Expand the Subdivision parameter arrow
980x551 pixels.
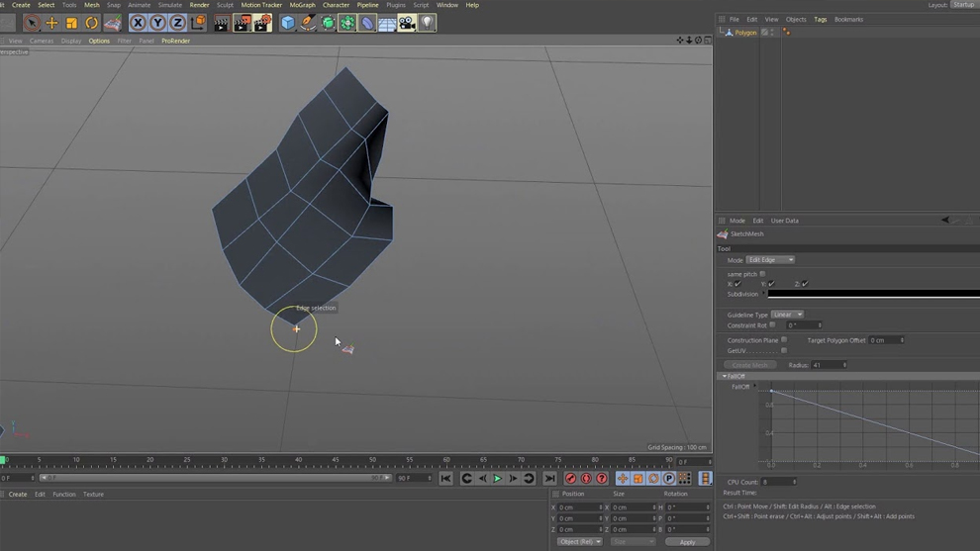pos(763,294)
